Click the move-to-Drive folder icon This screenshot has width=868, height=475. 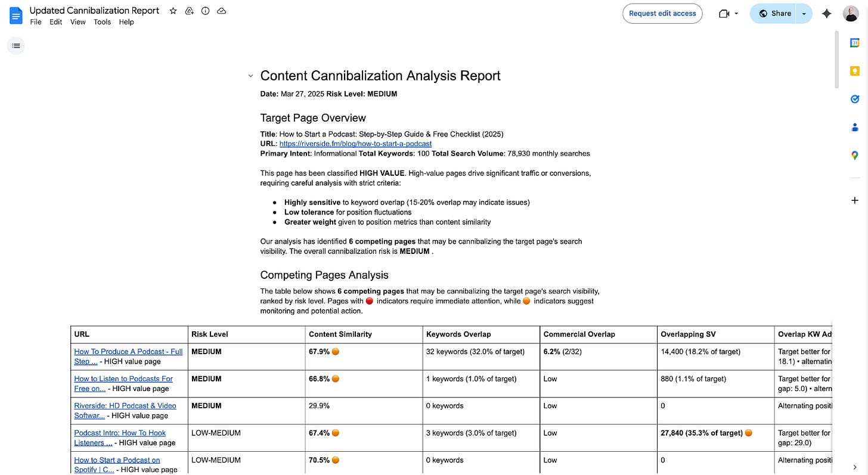[x=189, y=11]
